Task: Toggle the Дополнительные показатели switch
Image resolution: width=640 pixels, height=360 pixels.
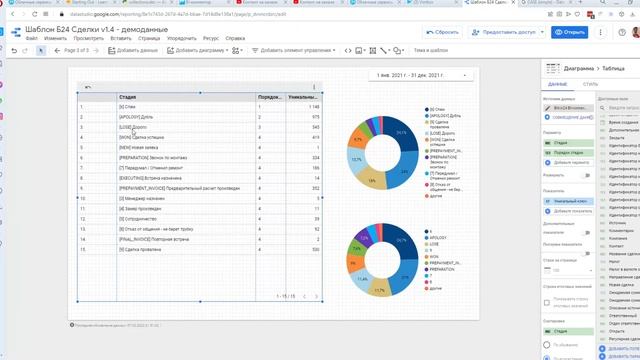Action: (587, 233)
